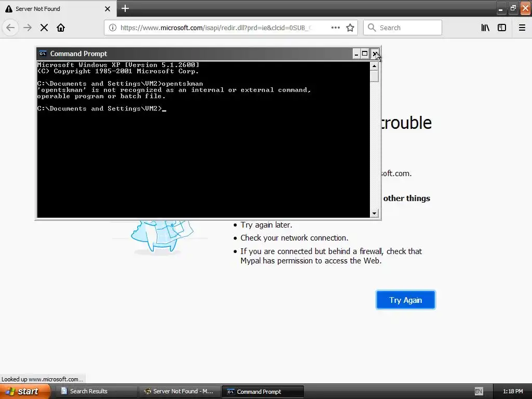Close the browser window
The image size is (532, 399).
[x=525, y=8]
